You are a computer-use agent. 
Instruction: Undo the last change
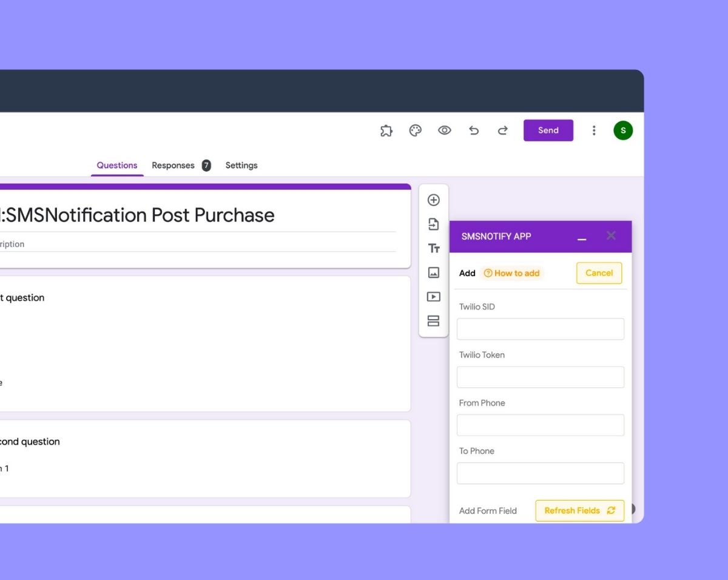(474, 130)
